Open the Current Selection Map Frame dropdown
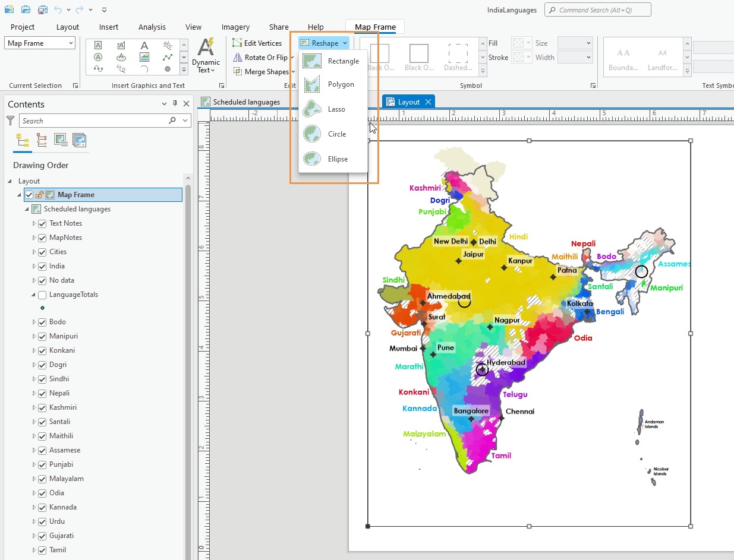 [x=40, y=43]
